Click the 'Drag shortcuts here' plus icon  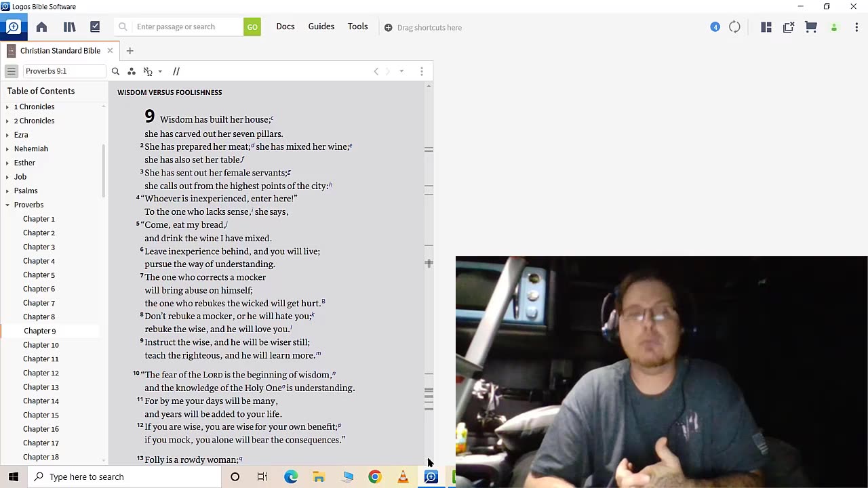(389, 28)
